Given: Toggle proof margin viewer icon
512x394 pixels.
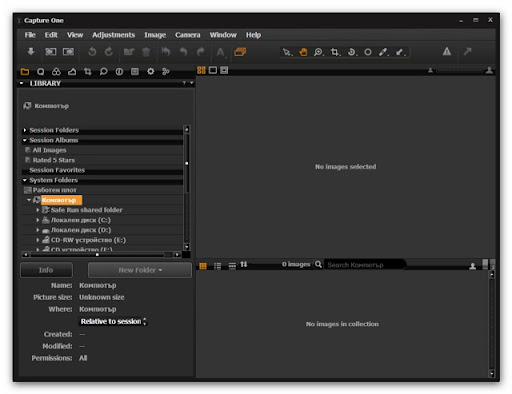Looking at the screenshot, I should coord(224,70).
